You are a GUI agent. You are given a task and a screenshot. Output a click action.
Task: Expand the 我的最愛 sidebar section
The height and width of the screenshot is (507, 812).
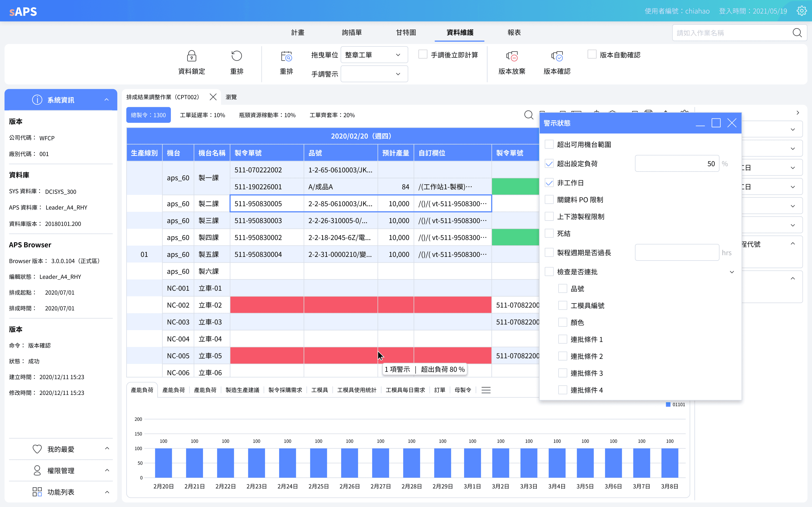[61, 449]
